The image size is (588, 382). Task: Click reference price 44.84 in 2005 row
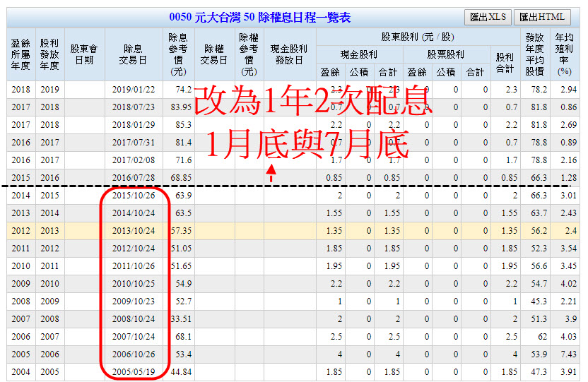pyautogui.click(x=182, y=372)
